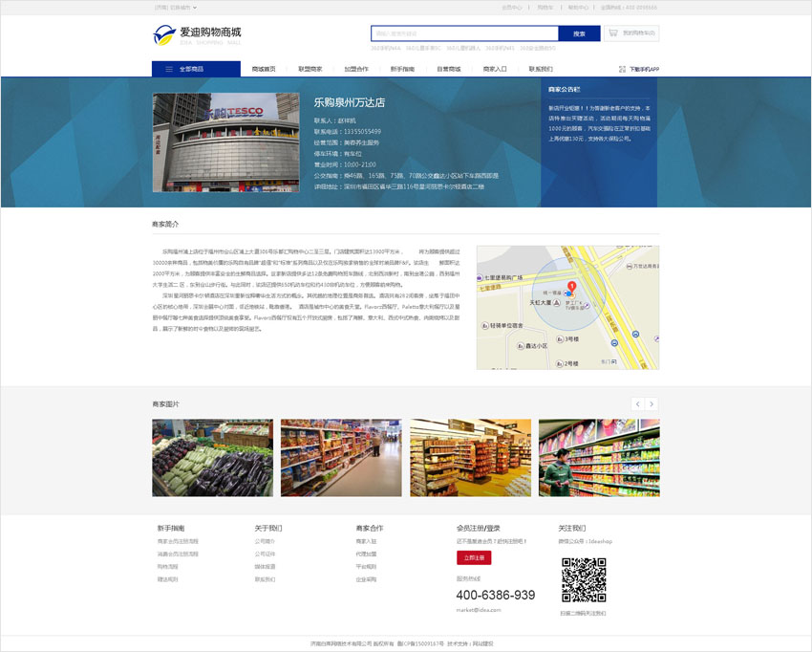Show next merchant photos with right arrow
The width and height of the screenshot is (812, 652).
click(652, 404)
